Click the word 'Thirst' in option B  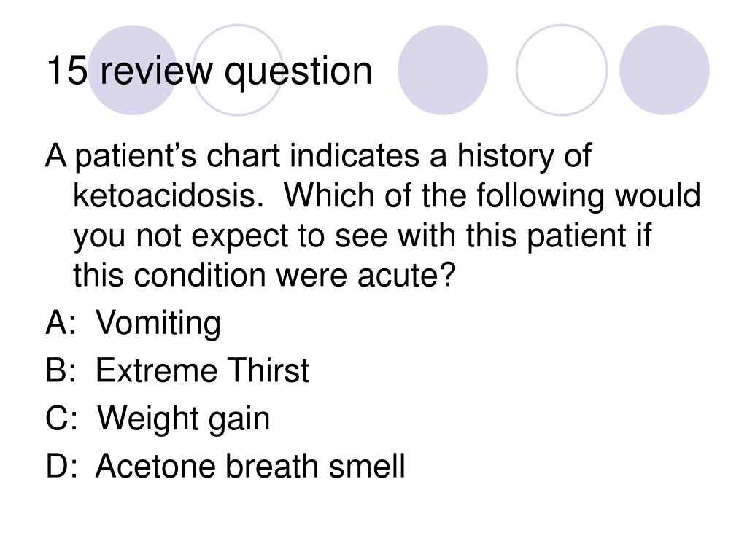267,370
